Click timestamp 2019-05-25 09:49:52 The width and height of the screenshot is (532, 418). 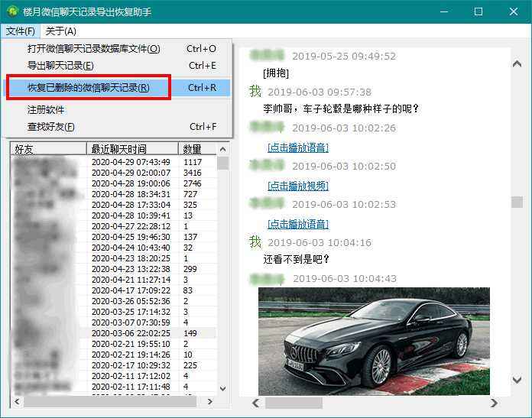pyautogui.click(x=344, y=56)
